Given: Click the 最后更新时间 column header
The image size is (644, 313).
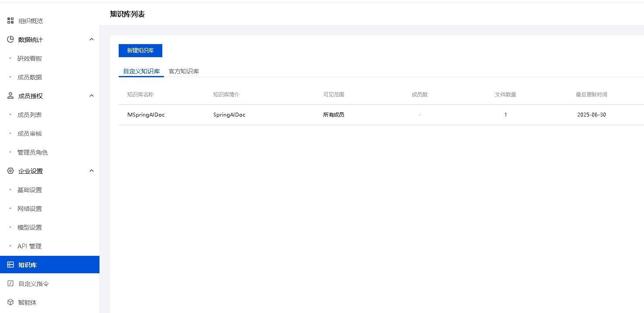Looking at the screenshot, I should 592,95.
